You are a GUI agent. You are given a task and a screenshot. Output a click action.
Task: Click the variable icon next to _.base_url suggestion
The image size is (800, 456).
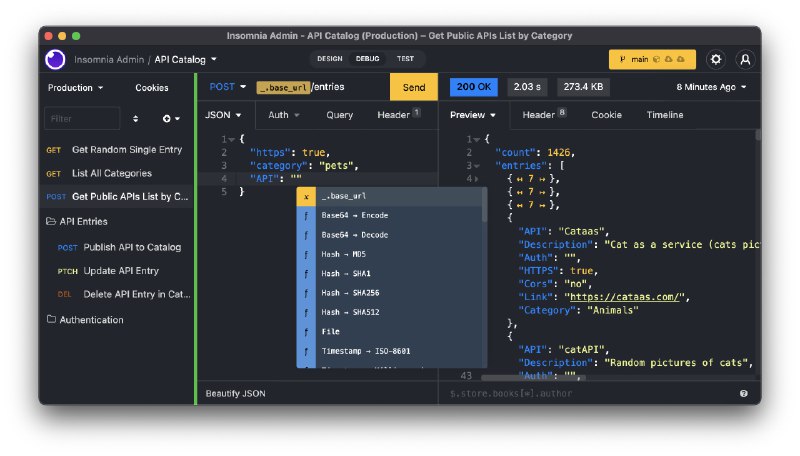click(x=306, y=196)
